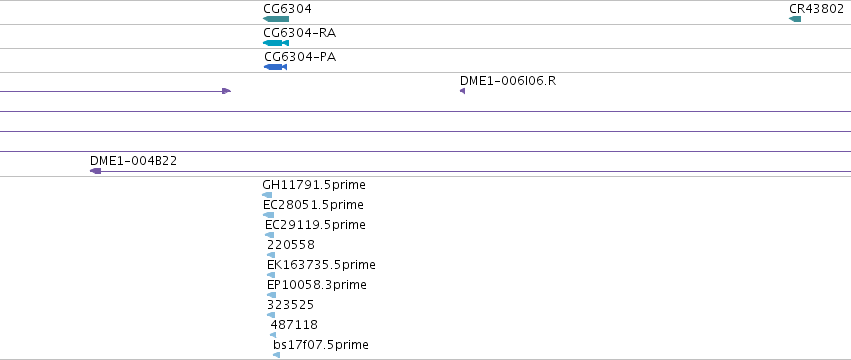The image size is (851, 360).
Task: Click the EP10058.3prime EST glyph
Action: 271,295
